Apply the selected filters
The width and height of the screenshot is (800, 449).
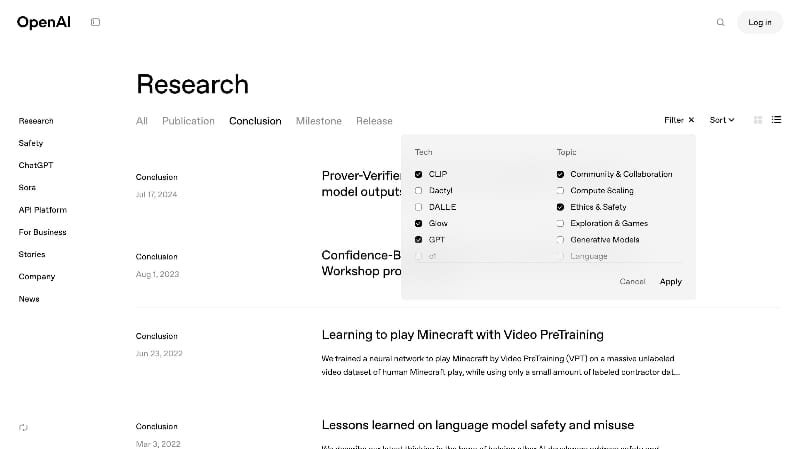[670, 282]
